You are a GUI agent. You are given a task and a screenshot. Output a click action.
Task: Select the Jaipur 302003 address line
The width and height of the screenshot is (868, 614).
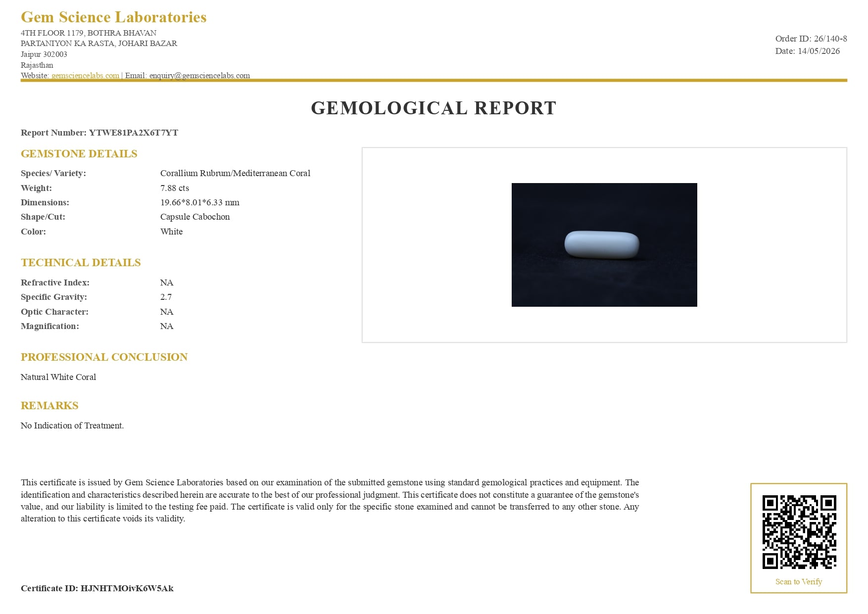point(44,54)
